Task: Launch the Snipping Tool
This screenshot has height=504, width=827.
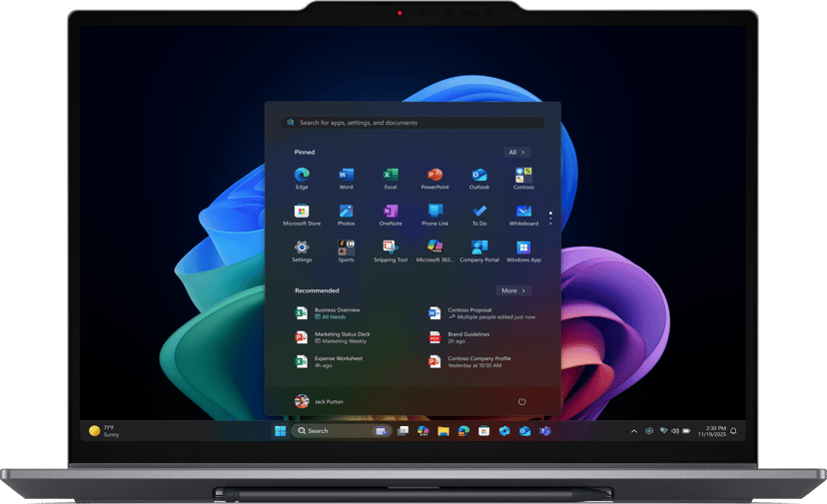Action: click(391, 251)
